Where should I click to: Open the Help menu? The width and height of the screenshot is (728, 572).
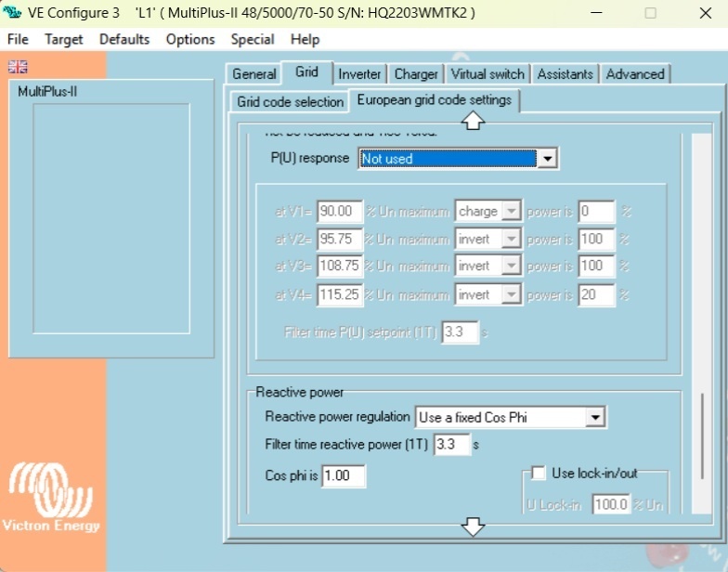pos(305,39)
